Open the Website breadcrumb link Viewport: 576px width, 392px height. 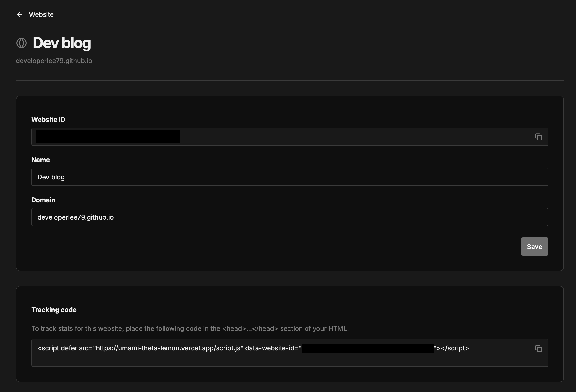pos(41,14)
